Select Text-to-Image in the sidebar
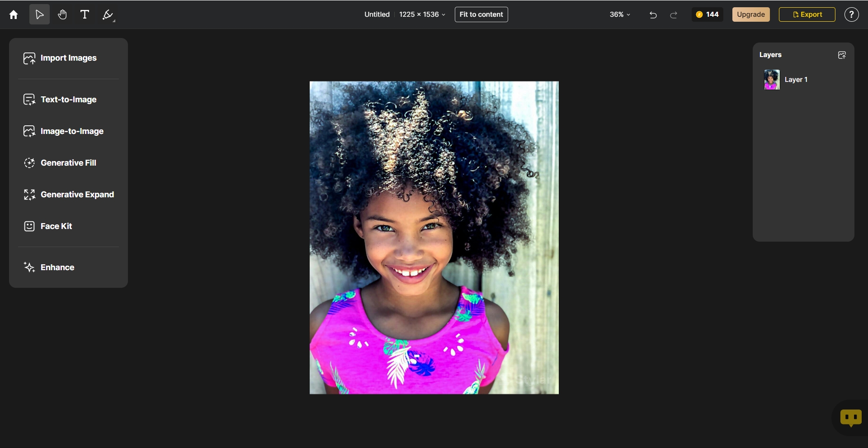Viewport: 868px width, 448px height. click(x=68, y=99)
